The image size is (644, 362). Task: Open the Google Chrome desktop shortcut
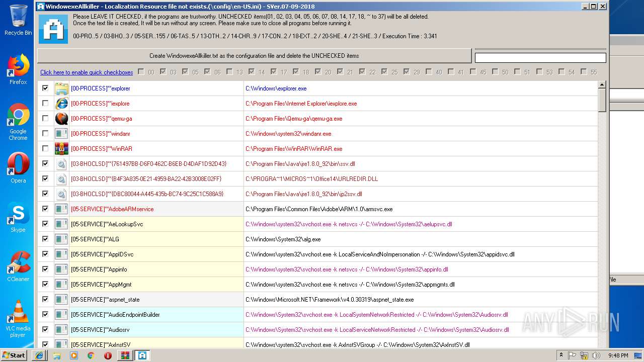[18, 122]
